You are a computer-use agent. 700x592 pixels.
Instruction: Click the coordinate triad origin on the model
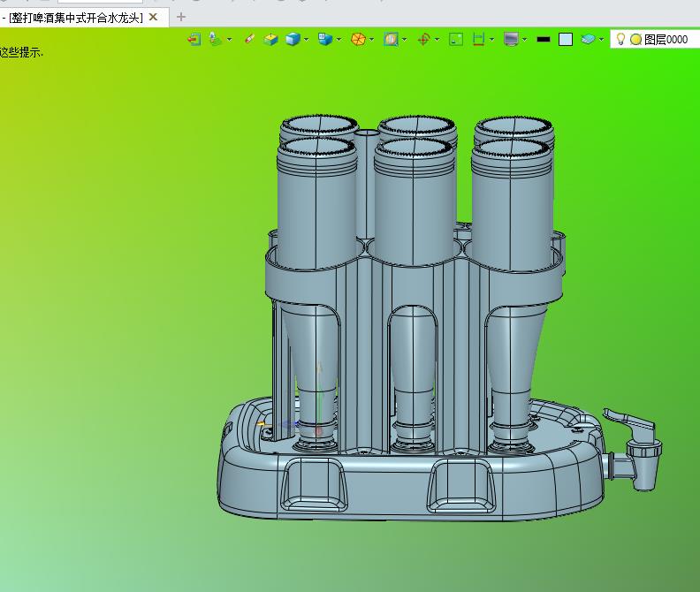pos(318,431)
